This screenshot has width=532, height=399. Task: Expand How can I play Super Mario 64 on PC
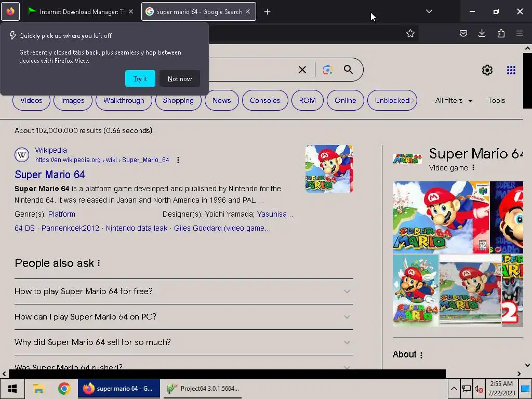(184, 316)
